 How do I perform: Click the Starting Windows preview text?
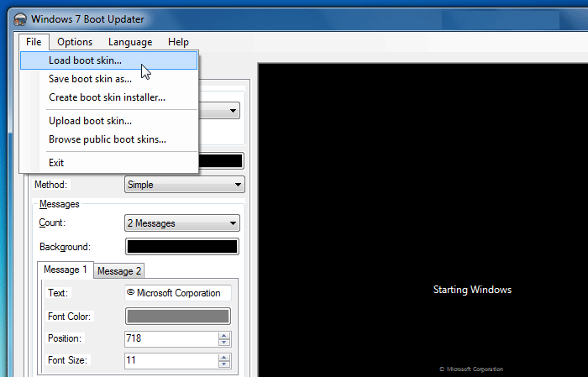pyautogui.click(x=472, y=290)
